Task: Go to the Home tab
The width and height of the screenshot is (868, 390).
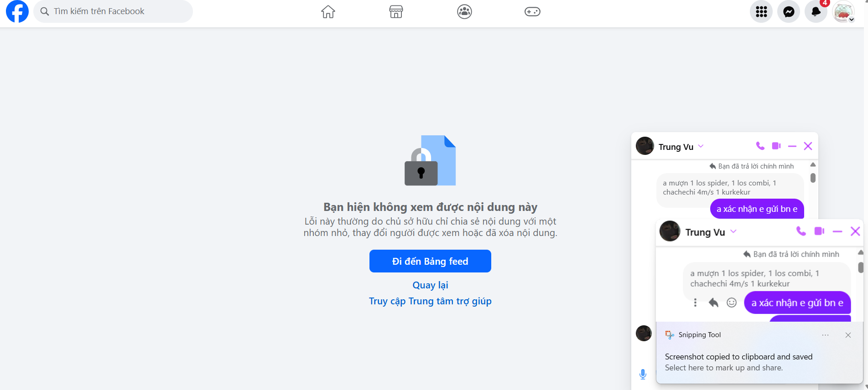Action: (x=328, y=11)
